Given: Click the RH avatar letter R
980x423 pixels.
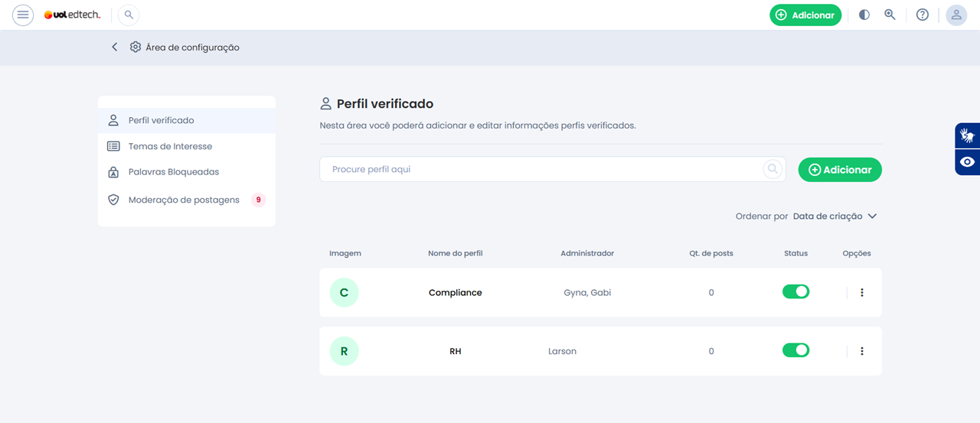Looking at the screenshot, I should point(344,351).
